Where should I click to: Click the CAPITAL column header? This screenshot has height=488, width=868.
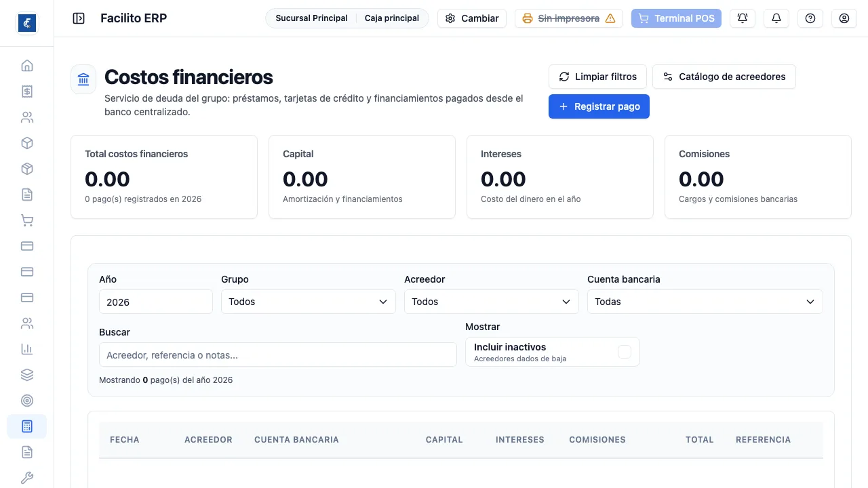click(444, 440)
